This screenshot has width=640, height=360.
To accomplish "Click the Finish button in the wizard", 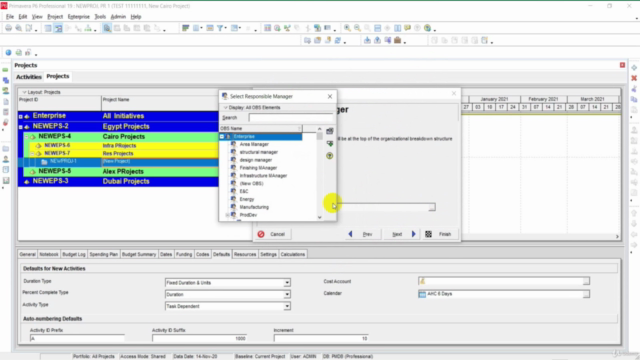I will (x=439, y=234).
